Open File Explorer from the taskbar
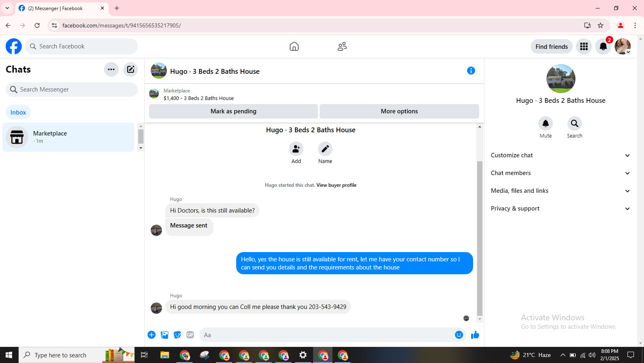 (x=164, y=355)
